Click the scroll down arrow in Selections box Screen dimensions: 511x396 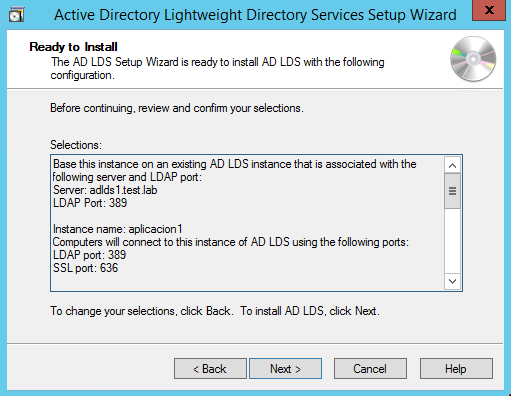point(452,281)
